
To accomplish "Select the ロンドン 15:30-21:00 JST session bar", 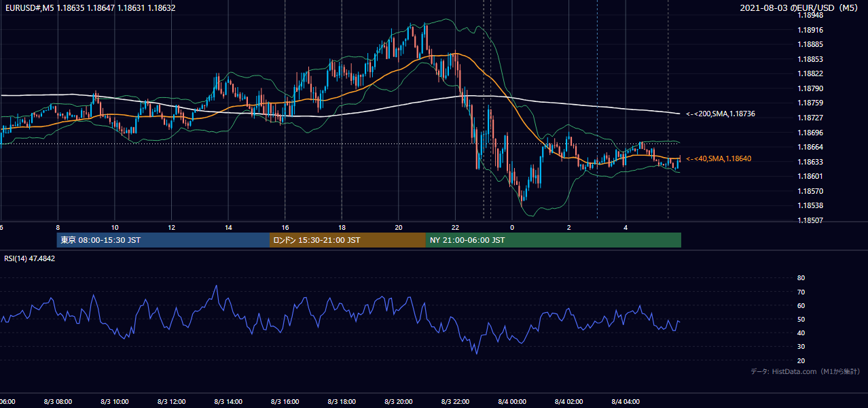I will pos(348,240).
